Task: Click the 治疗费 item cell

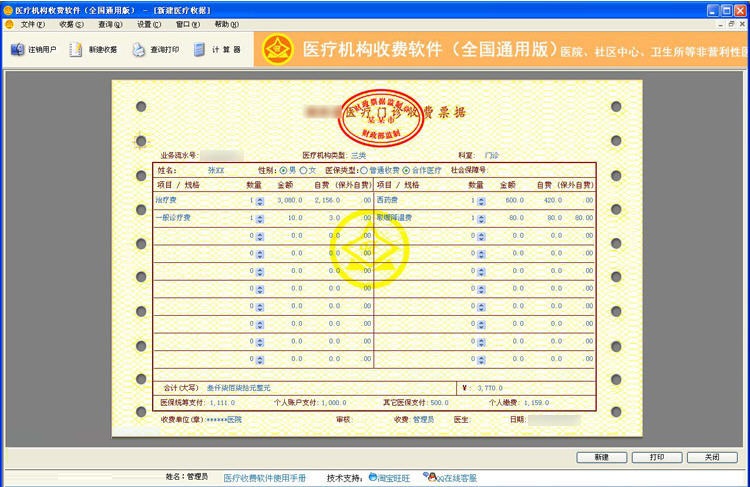Action: pyautogui.click(x=166, y=200)
